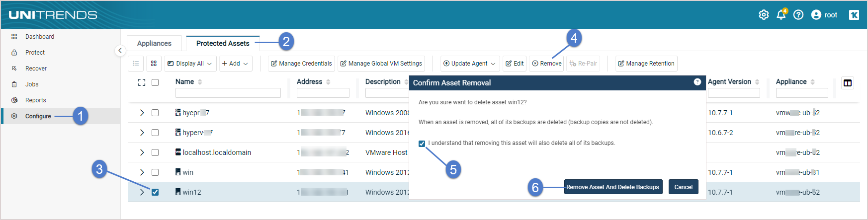This screenshot has height=220, width=868.
Task: Open the Add dropdown
Action: [x=235, y=64]
